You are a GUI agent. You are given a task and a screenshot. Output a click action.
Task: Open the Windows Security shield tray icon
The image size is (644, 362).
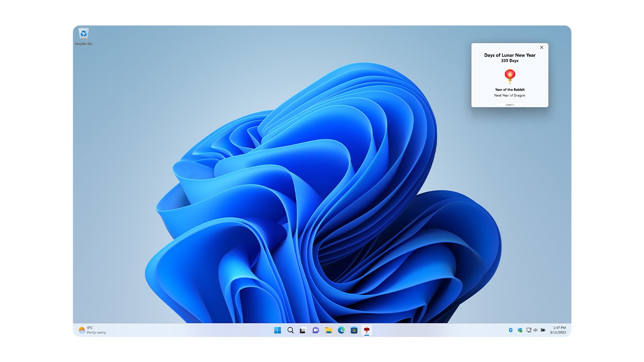[520, 330]
